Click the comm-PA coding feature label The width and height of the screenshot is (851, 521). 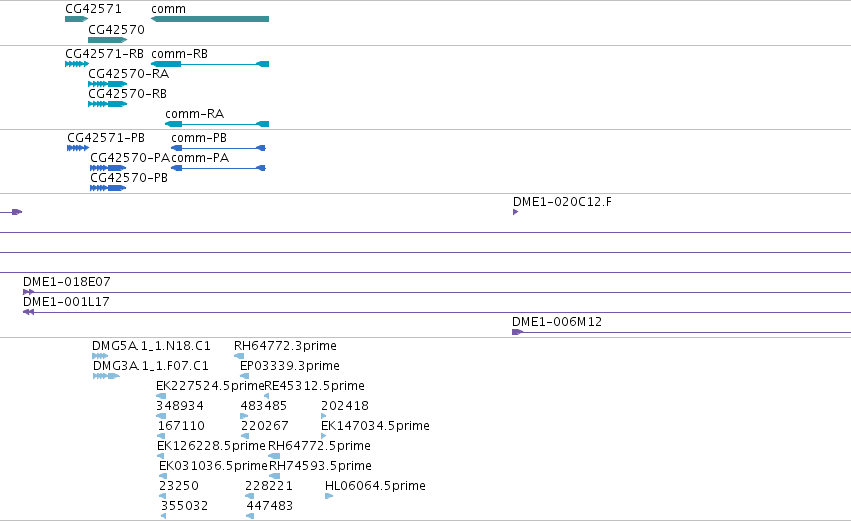coord(200,158)
